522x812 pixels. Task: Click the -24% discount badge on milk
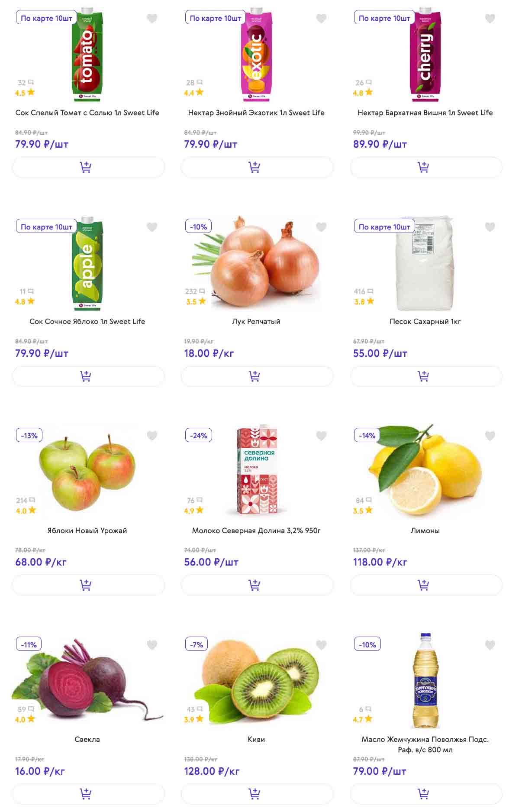pyautogui.click(x=199, y=435)
